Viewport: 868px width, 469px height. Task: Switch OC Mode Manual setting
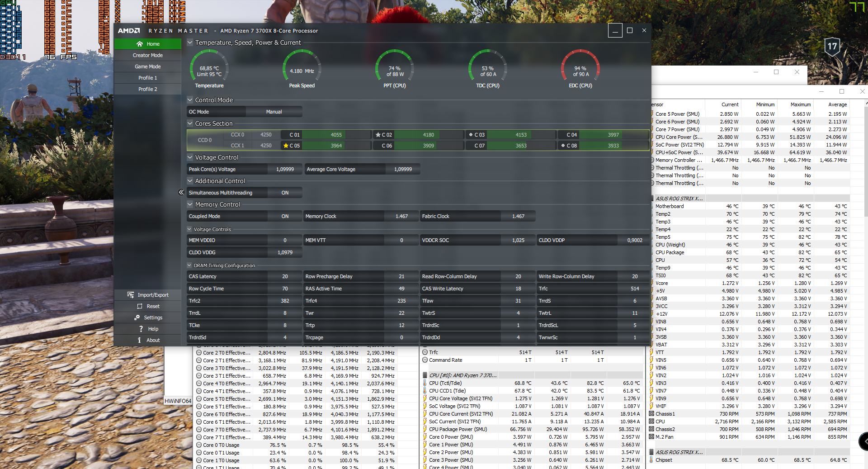(x=274, y=112)
